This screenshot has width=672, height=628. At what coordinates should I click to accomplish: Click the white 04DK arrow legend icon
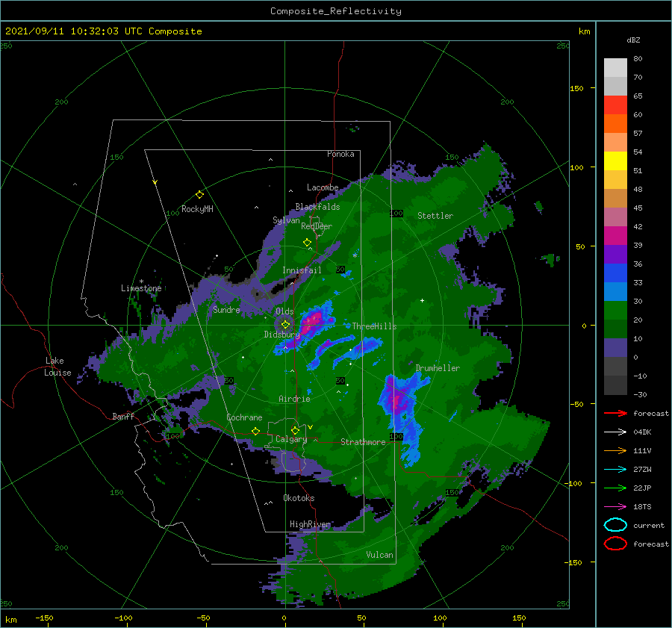615,432
